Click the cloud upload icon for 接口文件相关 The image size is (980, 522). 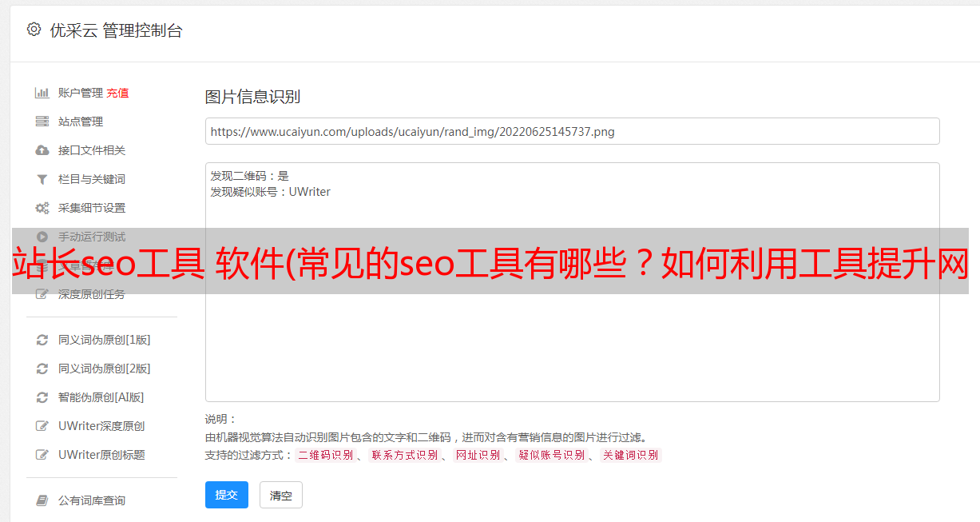(x=42, y=150)
